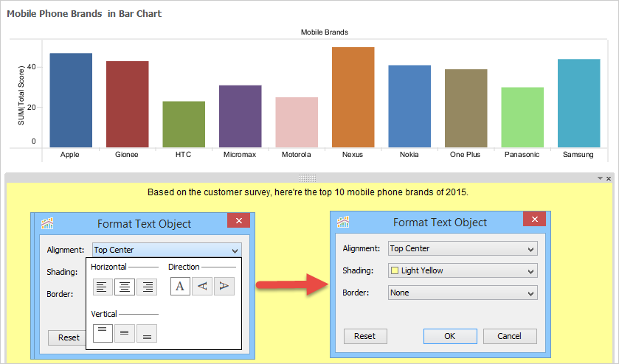Click the Nokia bar in chart
This screenshot has height=364, width=619.
[x=409, y=106]
